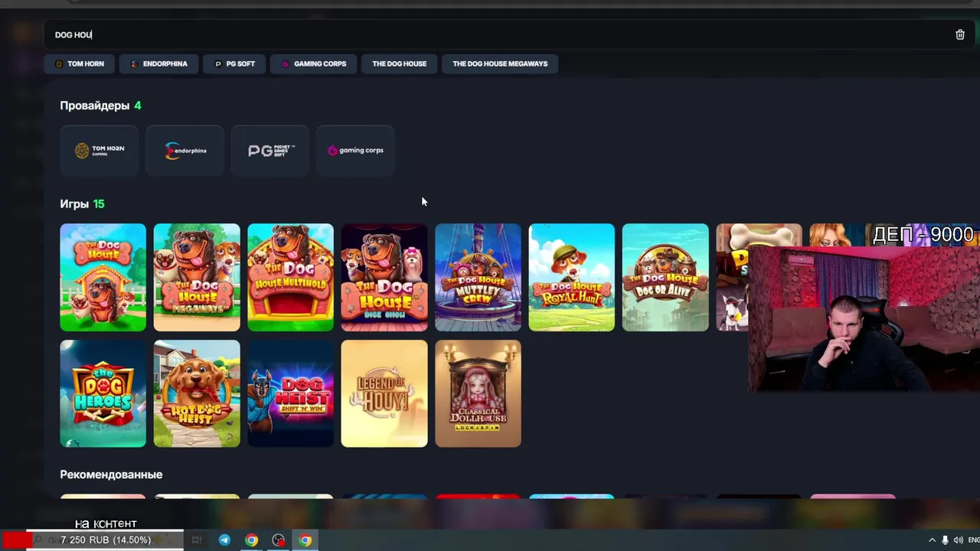Launch The Dog House Royal Hunt game

click(x=572, y=277)
